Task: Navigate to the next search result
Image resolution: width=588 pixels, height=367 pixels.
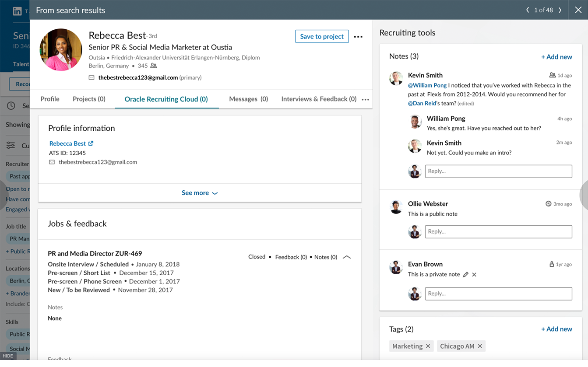Action: 560,9
